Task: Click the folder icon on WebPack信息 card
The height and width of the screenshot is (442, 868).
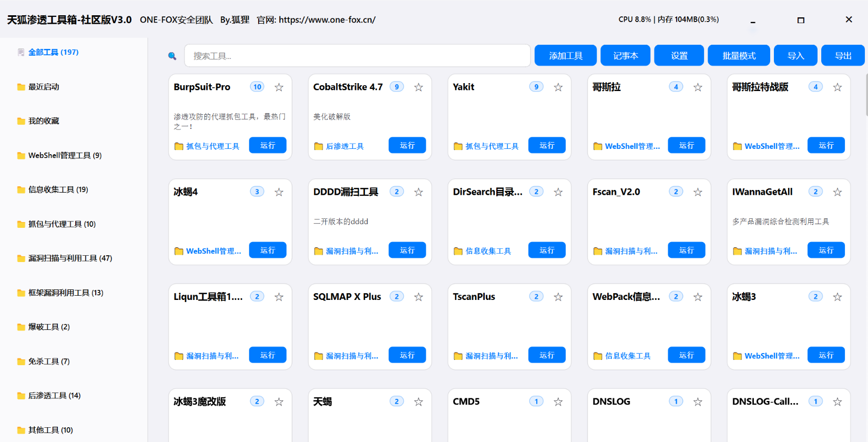Action: click(x=598, y=356)
